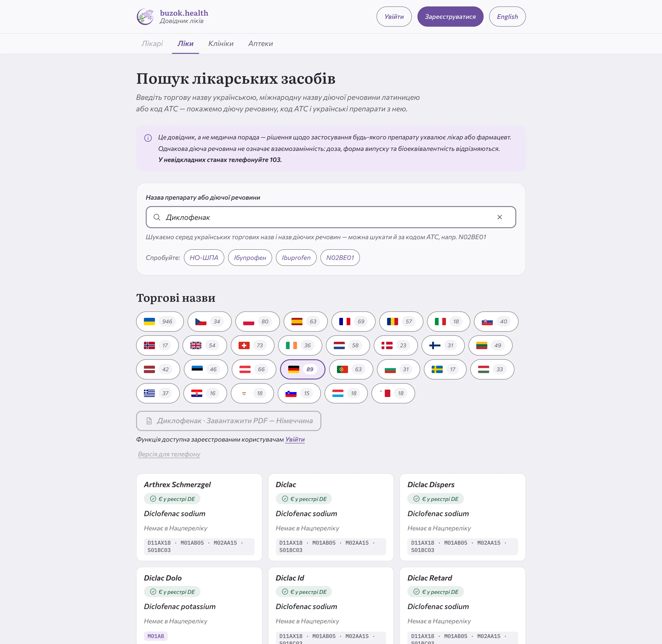This screenshot has height=644, width=662.
Task: Select the United Kingdom flag chip with 54
Action: (x=205, y=345)
